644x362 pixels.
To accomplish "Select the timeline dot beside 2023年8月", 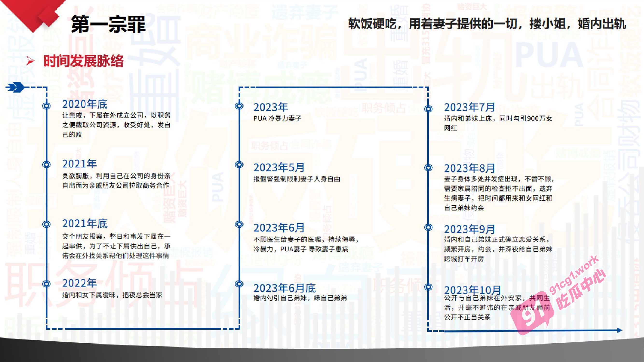I will (429, 168).
